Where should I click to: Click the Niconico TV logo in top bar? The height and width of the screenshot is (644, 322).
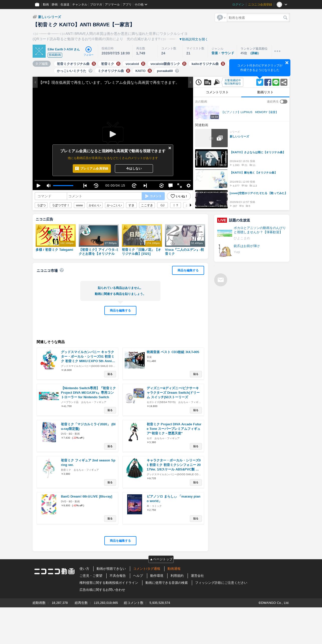point(37,5)
